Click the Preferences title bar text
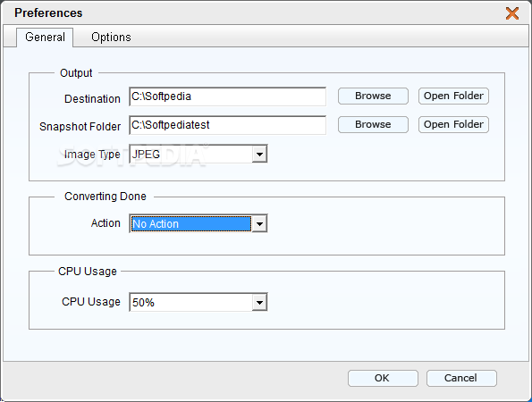Screen dimensions: 532x402 pos(48,13)
